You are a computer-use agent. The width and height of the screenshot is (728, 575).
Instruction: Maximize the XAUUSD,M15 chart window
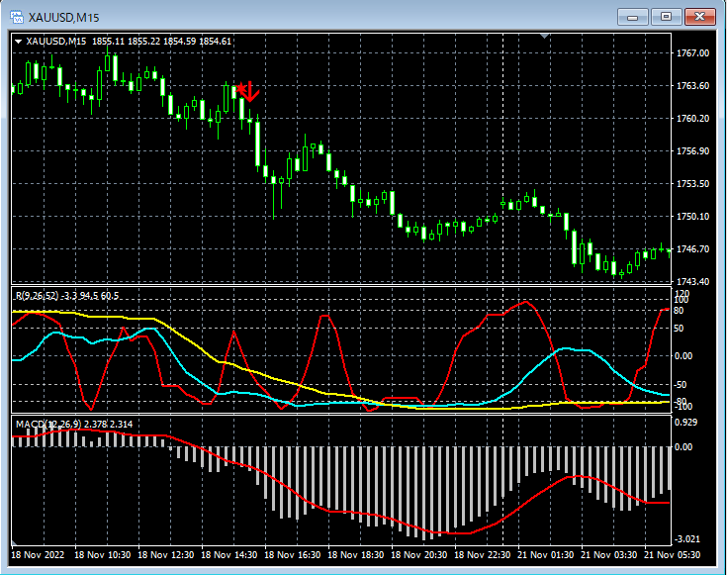tap(666, 17)
